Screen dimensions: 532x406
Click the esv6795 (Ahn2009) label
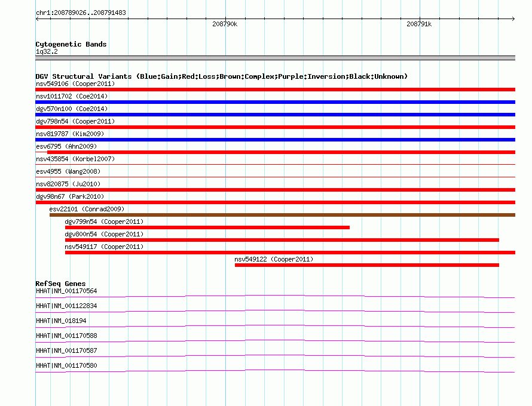point(66,146)
